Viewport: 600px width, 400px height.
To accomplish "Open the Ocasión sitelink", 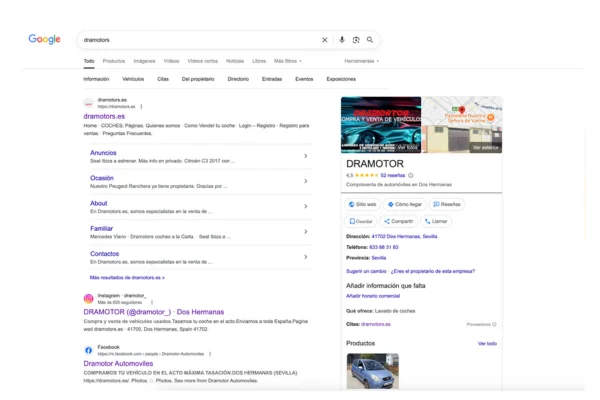I will (102, 178).
